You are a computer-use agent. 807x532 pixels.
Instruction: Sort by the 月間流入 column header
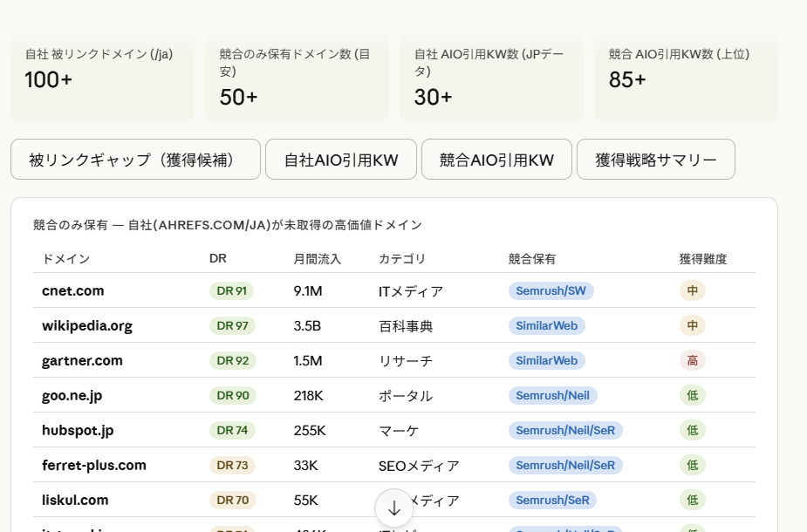[x=318, y=258]
